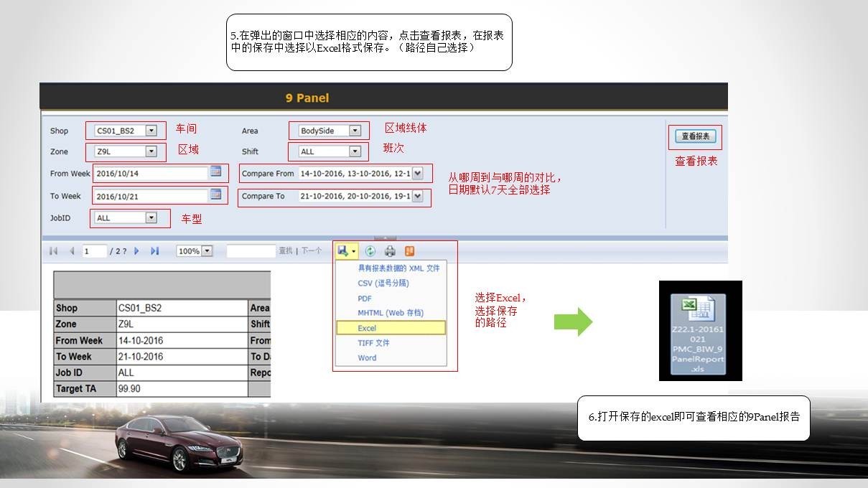The image size is (868, 488).
Task: Click the orange data feed icon
Action: pos(409,251)
